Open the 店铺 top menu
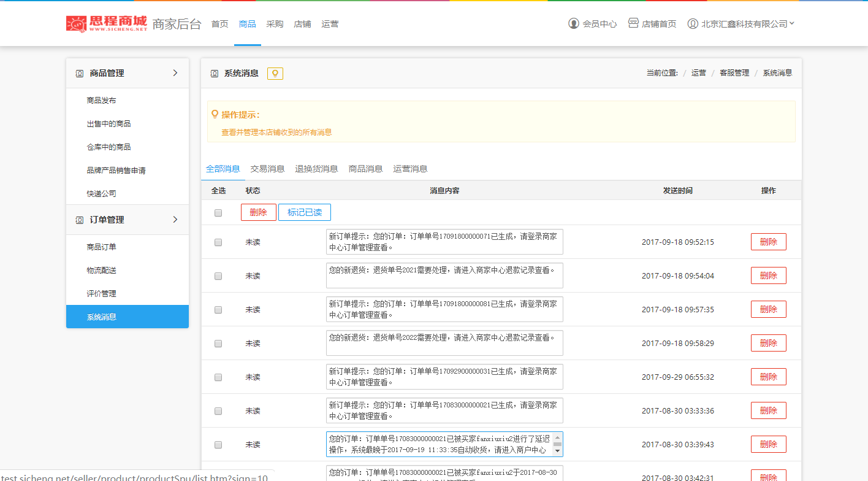The width and height of the screenshot is (868, 481). [302, 24]
